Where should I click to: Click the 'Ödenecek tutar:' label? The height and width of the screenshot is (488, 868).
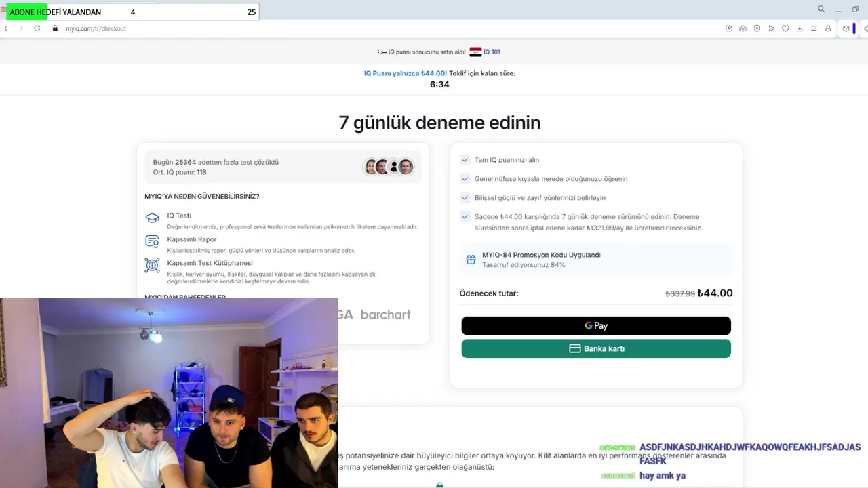click(x=489, y=293)
